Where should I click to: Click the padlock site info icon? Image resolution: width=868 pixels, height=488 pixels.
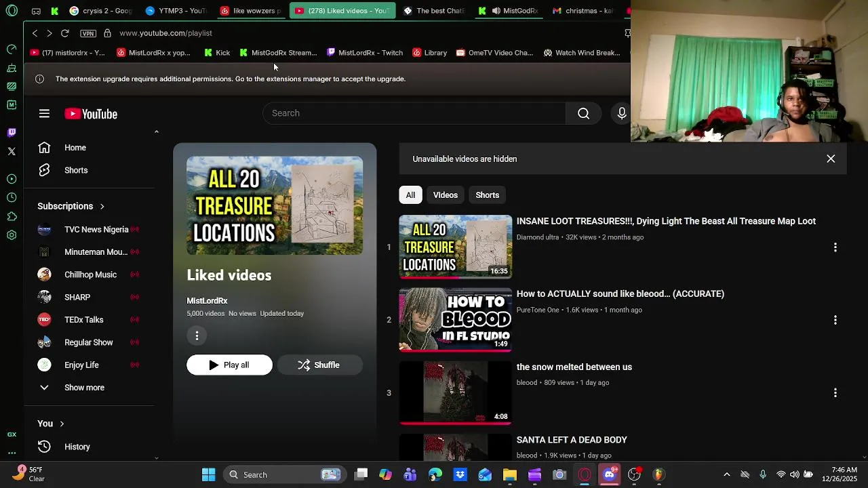107,33
